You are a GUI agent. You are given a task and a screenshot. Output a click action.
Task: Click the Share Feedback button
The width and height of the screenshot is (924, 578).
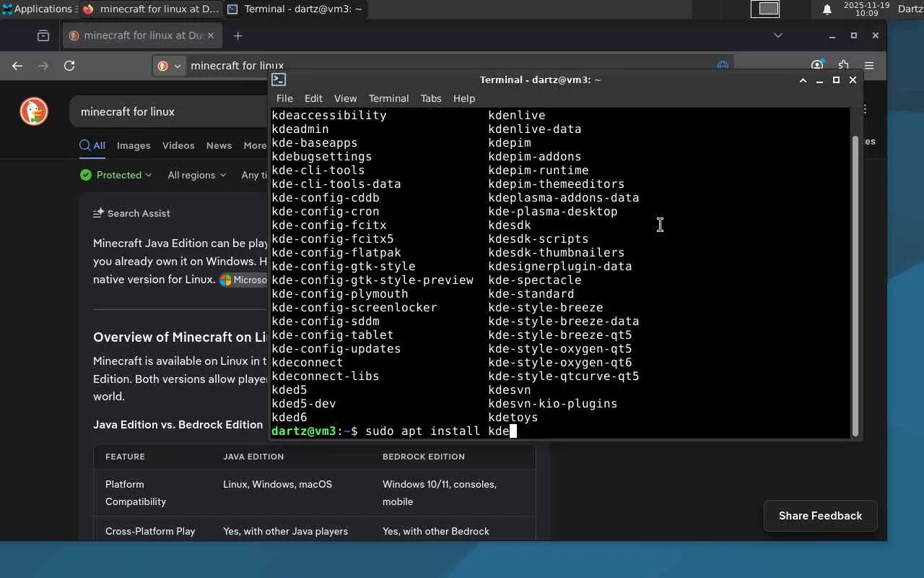click(820, 516)
